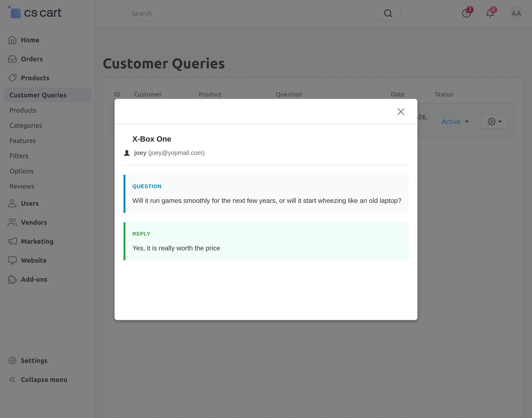
Task: Open Filters submenu item
Action: tap(19, 156)
